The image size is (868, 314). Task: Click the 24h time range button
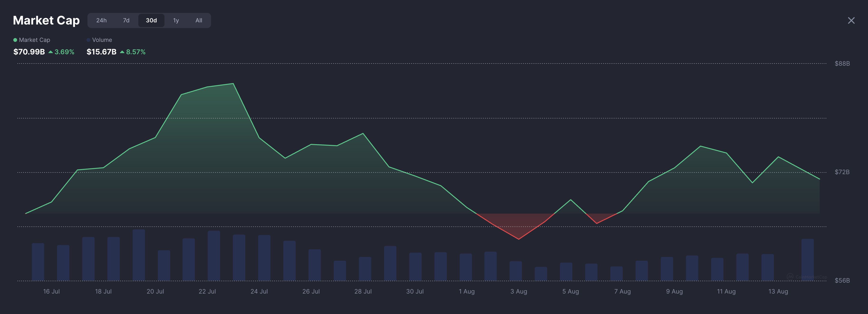coord(102,20)
